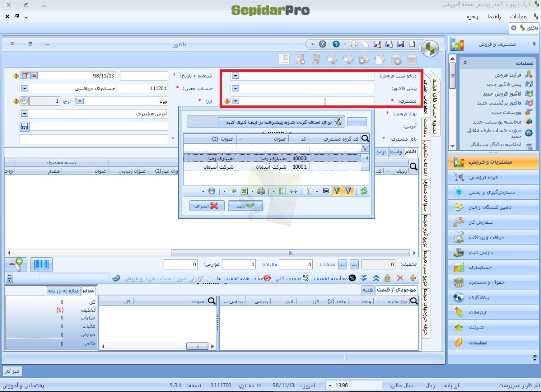This screenshot has width=541, height=392.
Task: Click the sigma summary icon in picker toolbar
Action: pyautogui.click(x=309, y=191)
